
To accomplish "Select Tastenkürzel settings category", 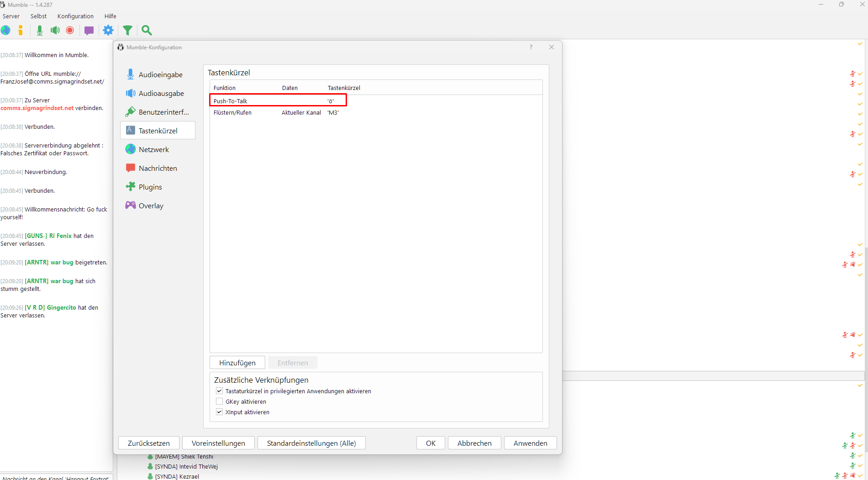I will point(158,131).
